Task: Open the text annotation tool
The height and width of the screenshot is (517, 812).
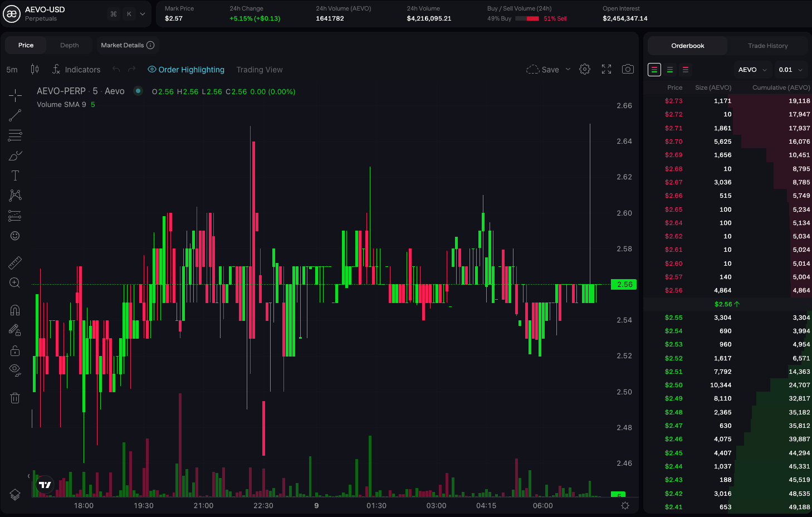Action: (14, 175)
